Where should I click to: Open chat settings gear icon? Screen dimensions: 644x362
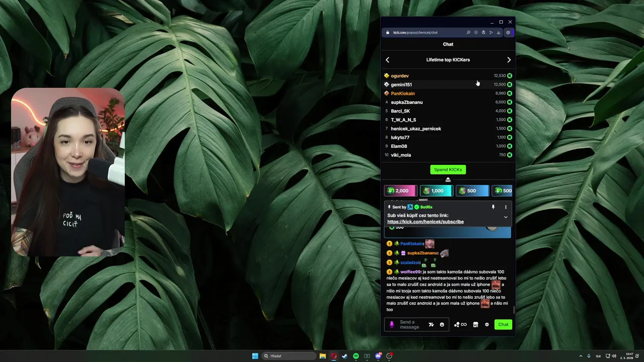click(x=487, y=325)
